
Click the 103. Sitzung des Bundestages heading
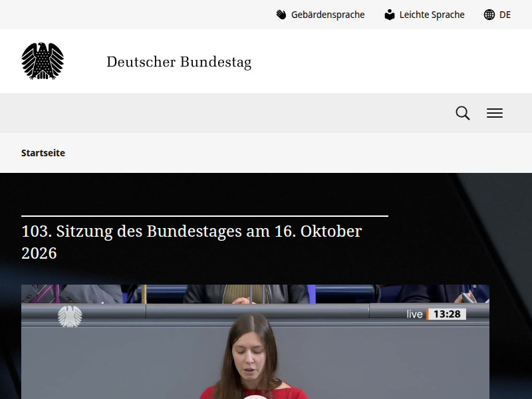click(192, 242)
